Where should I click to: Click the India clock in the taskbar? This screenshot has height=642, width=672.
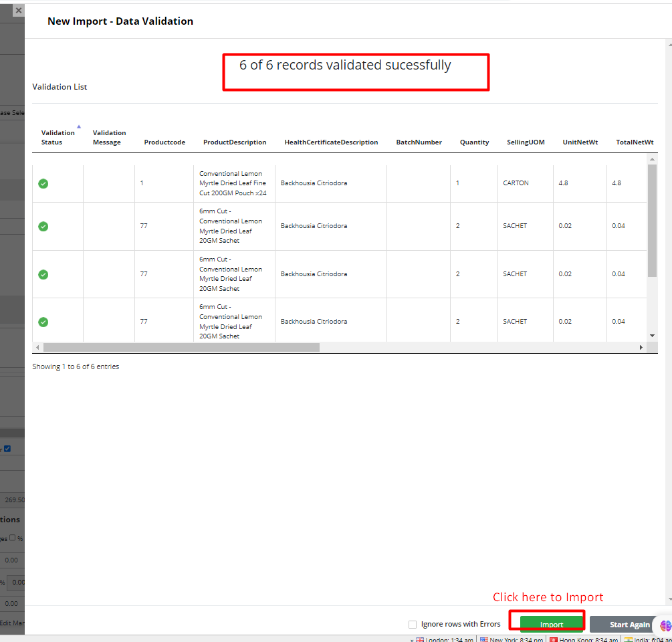[x=648, y=639]
